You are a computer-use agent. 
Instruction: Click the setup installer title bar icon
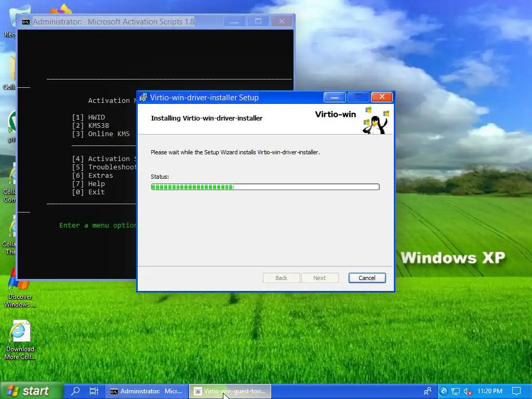click(x=143, y=97)
